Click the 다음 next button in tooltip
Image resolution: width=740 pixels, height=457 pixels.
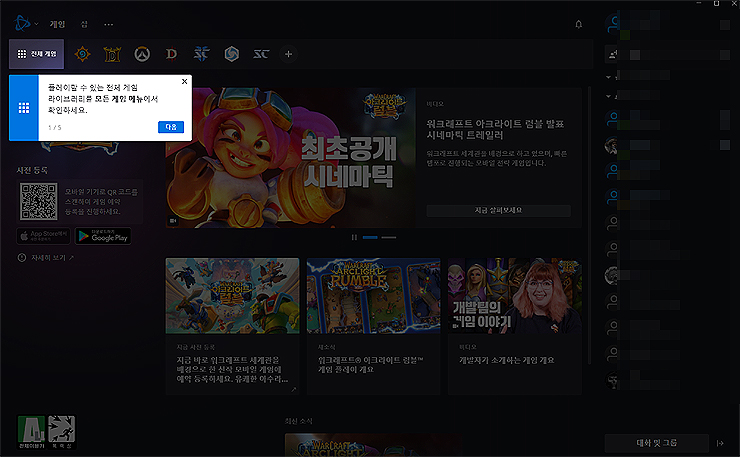click(x=171, y=127)
